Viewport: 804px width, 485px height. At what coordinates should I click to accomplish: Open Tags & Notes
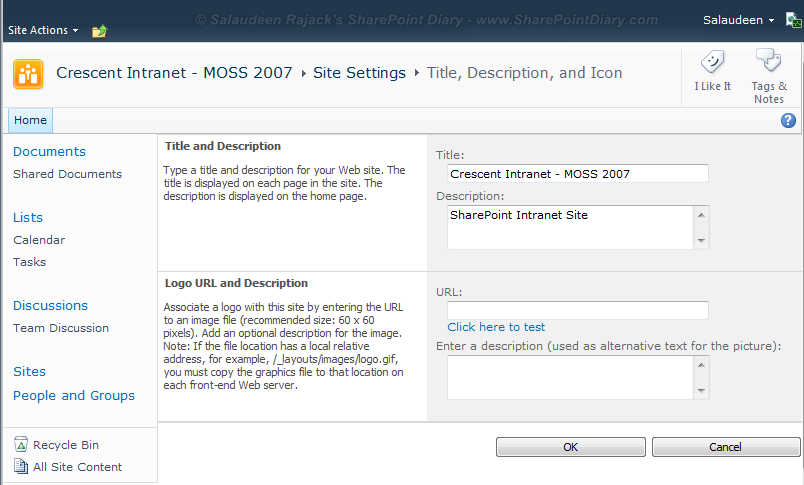click(x=769, y=76)
